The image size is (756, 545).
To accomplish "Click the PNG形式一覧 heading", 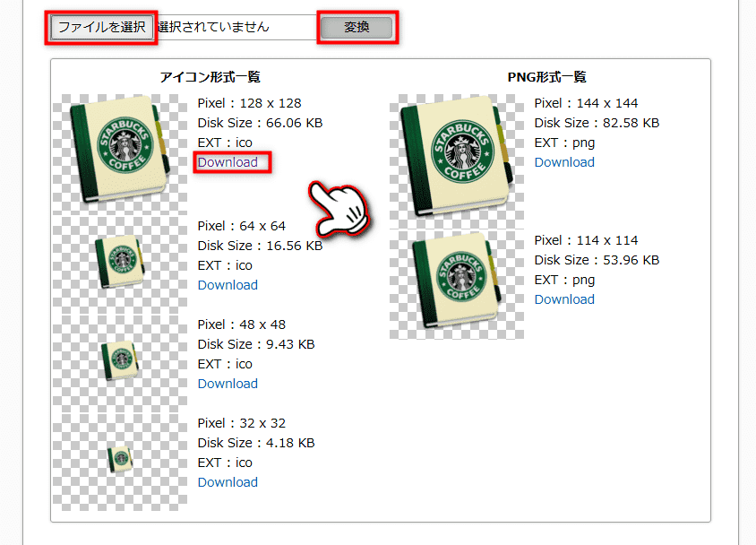I will pos(546,77).
